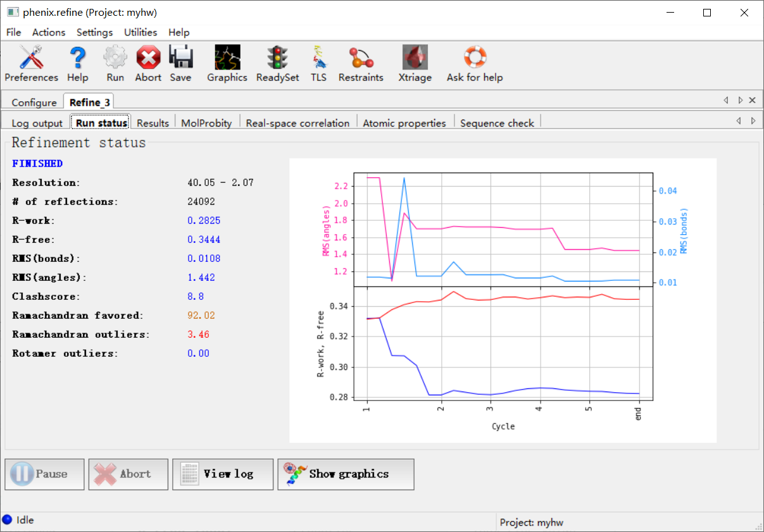Open the Utilities menu
The width and height of the screenshot is (764, 532).
click(x=141, y=32)
